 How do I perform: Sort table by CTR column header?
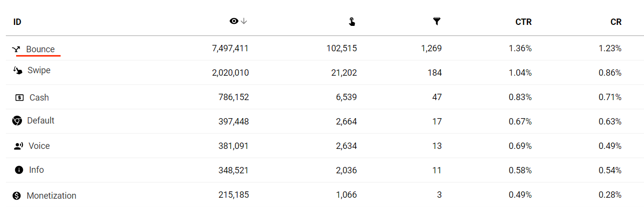point(523,22)
